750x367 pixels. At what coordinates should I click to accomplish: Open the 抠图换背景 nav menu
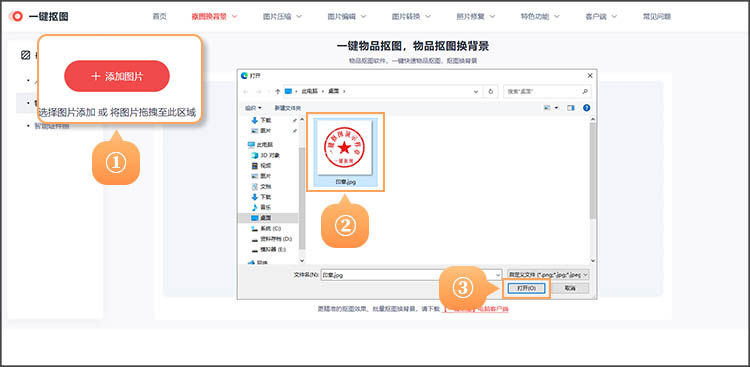click(214, 16)
